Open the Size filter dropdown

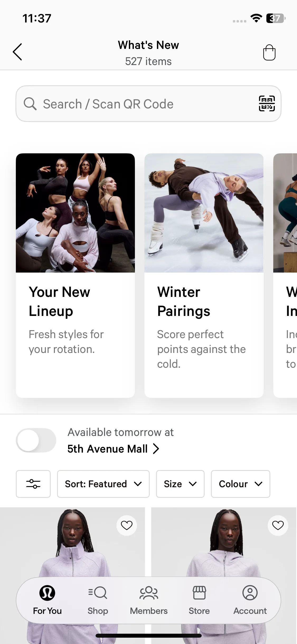[180, 484]
